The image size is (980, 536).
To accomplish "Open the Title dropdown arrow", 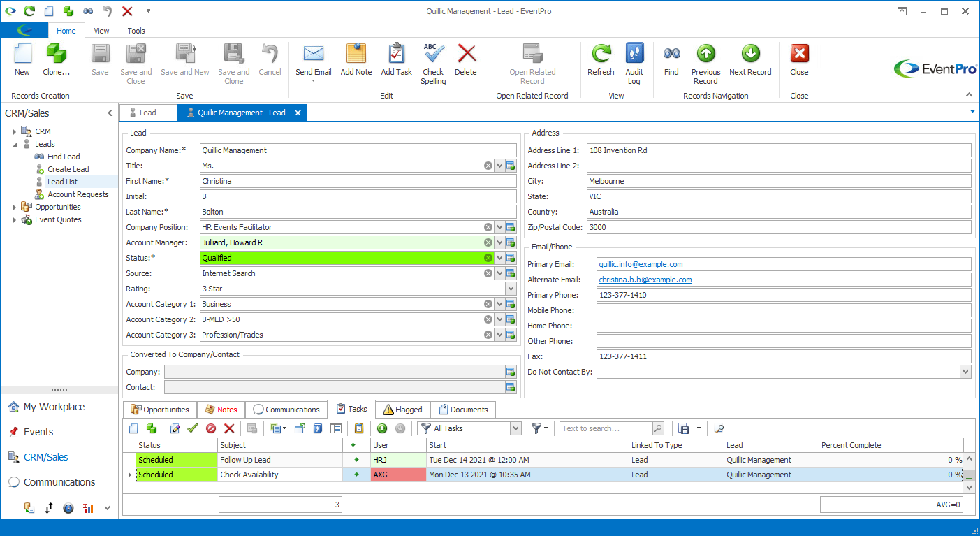I will pyautogui.click(x=499, y=166).
